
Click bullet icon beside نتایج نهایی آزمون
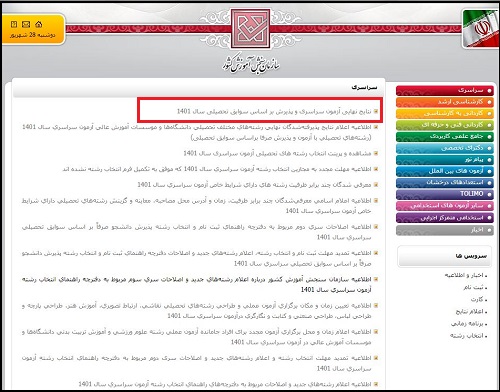pyautogui.click(x=376, y=111)
